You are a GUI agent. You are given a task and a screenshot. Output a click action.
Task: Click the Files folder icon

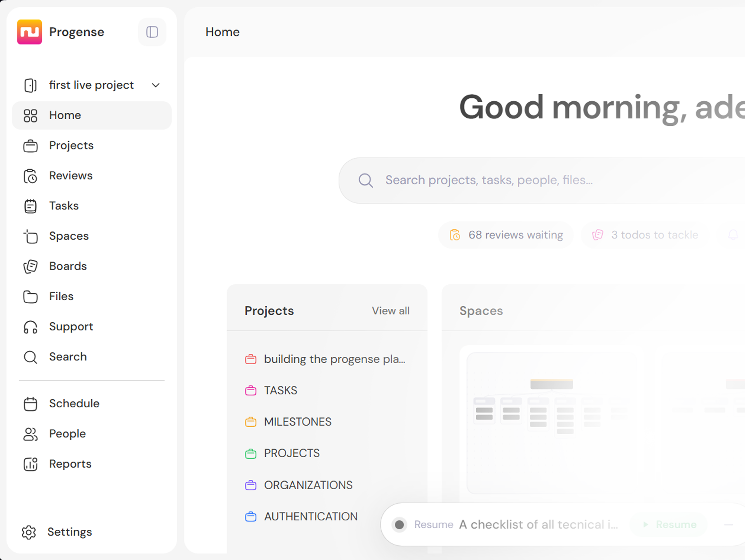coord(30,297)
